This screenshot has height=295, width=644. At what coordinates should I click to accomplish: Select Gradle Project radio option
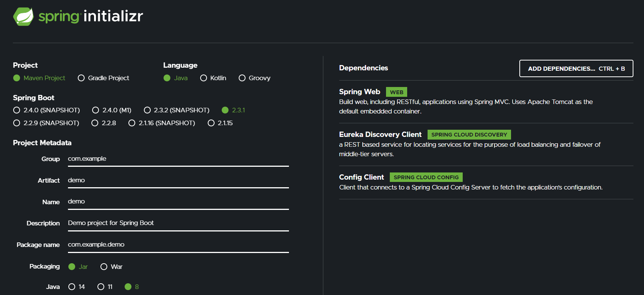[81, 78]
